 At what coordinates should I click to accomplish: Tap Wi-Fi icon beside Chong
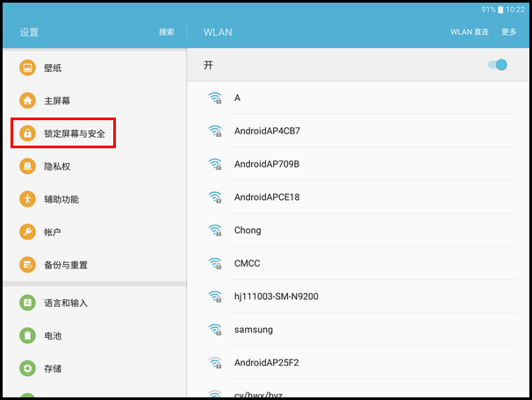[x=215, y=230]
